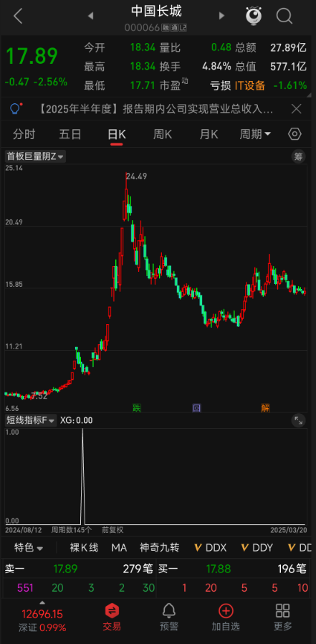Tap the 总值 577.1亿 value

point(289,67)
